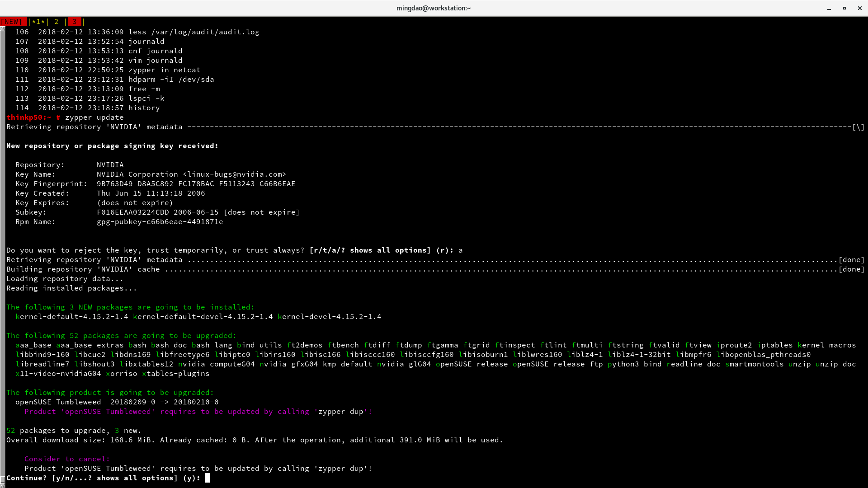
Task: Click package 'kernel-default-devel-4.15.2-1.4'
Action: point(203,317)
